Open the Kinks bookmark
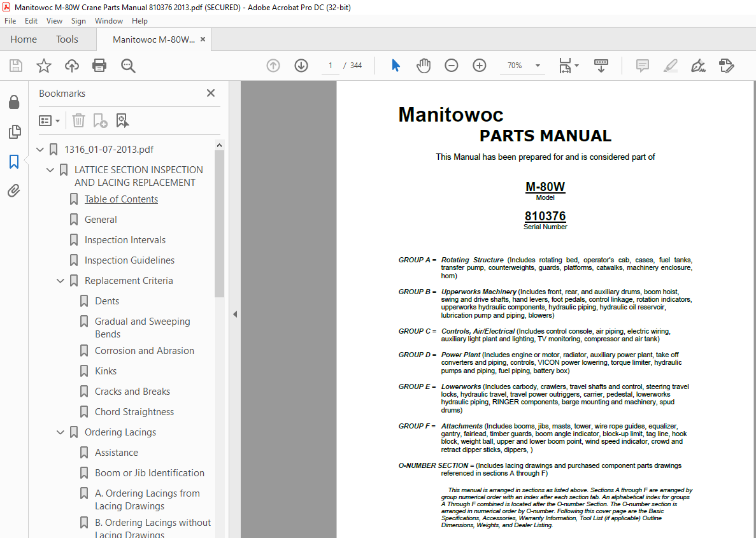This screenshot has width=756, height=538. [x=106, y=371]
